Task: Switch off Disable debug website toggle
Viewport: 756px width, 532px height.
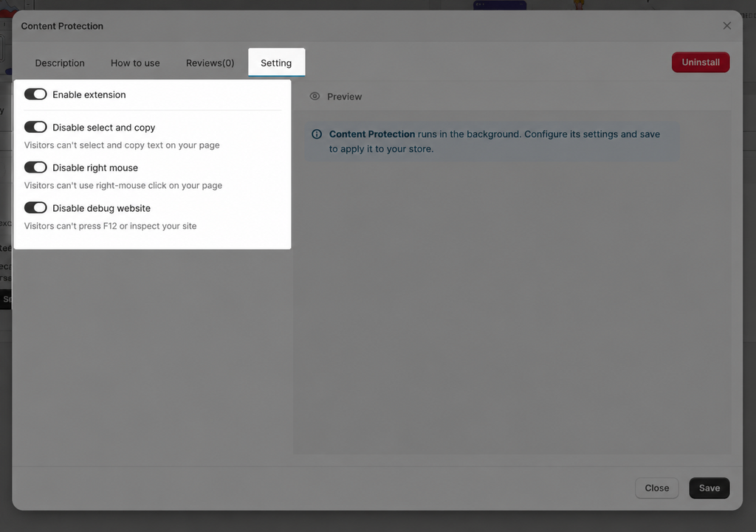Action: pos(35,207)
